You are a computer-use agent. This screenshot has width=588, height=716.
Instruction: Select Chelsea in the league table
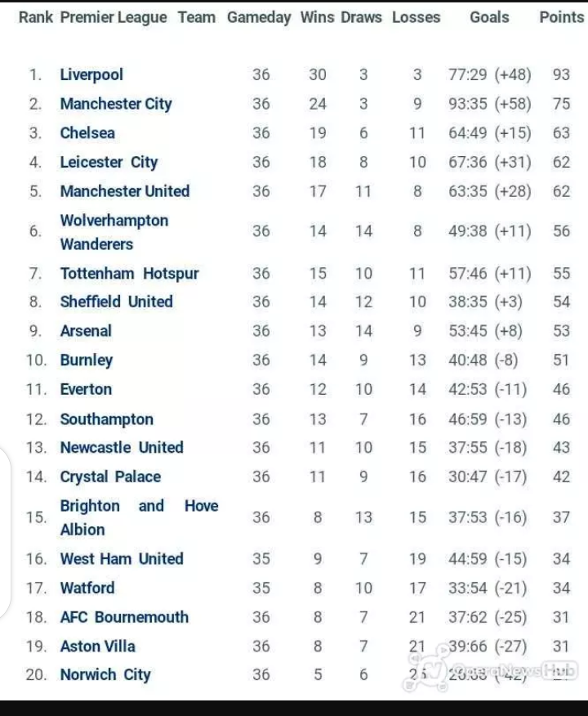point(87,133)
